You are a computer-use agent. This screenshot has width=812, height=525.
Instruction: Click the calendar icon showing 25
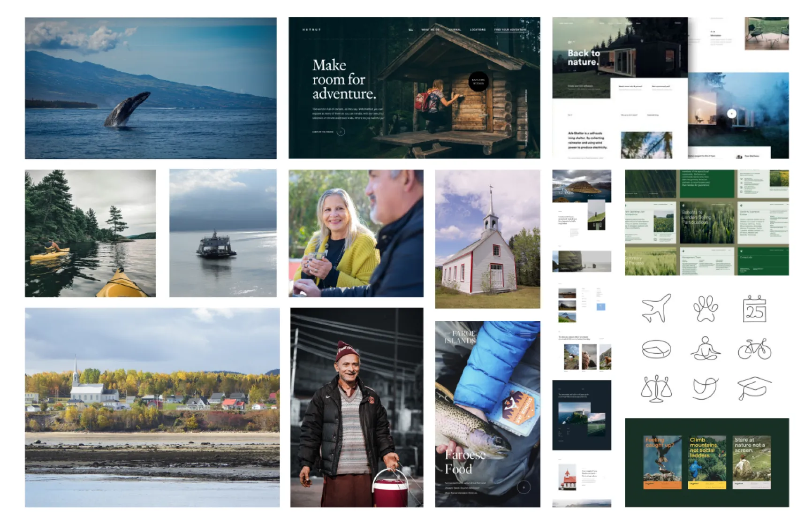[x=754, y=308]
